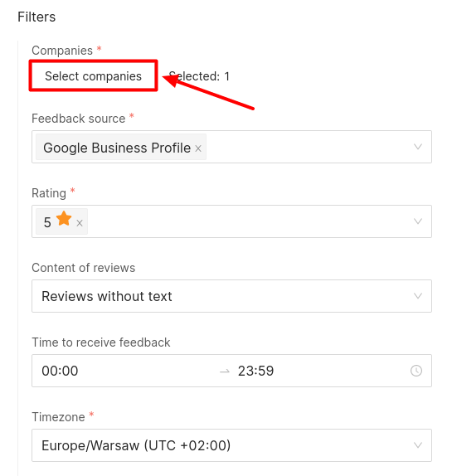Set start time by clicking 00:00
The height and width of the screenshot is (476, 452).
point(60,371)
